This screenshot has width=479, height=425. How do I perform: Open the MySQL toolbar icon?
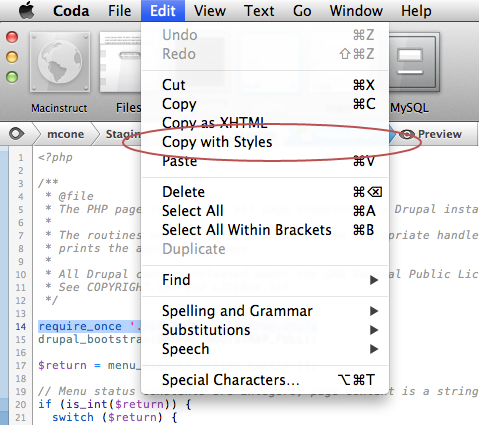pos(414,62)
